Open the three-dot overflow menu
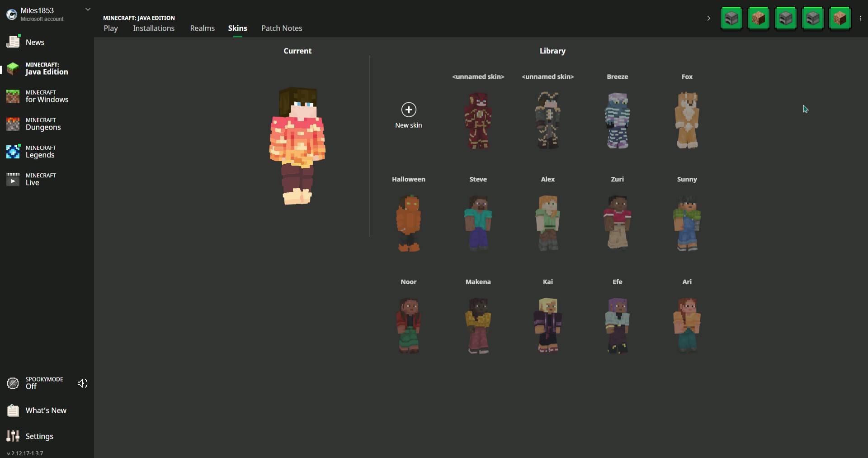Screen dimensions: 868x458 tap(860, 19)
